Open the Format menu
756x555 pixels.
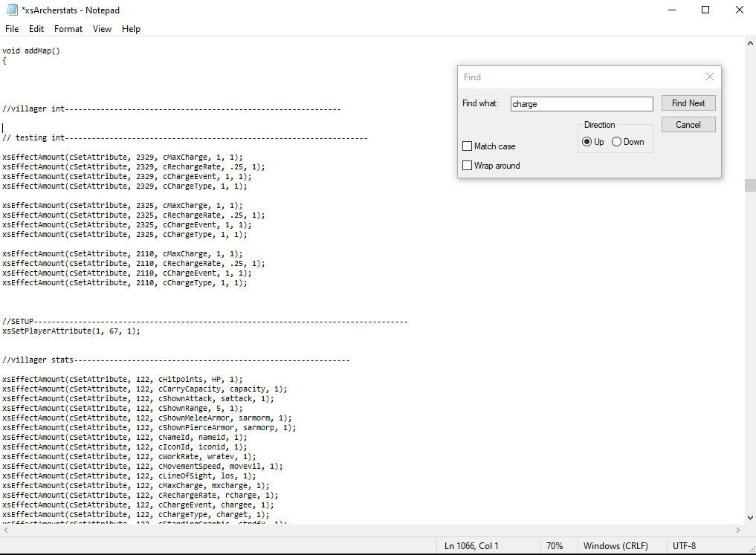68,29
